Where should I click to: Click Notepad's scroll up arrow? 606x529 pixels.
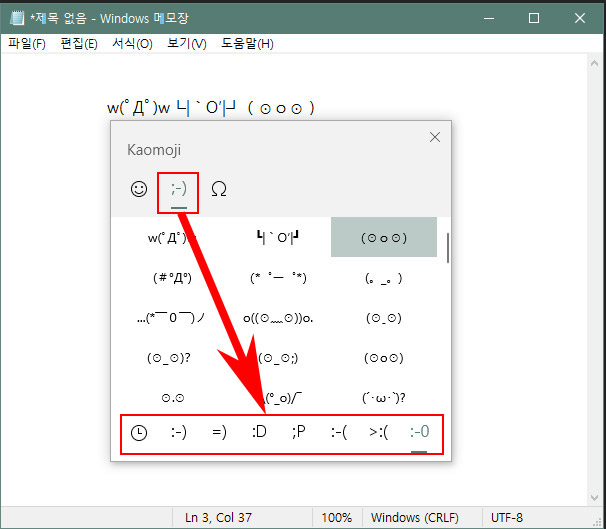tap(594, 63)
